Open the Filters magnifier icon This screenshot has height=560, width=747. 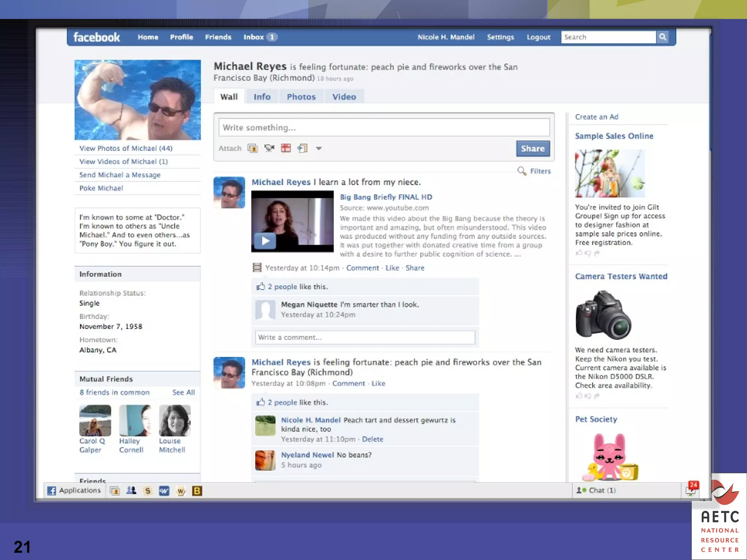[522, 171]
